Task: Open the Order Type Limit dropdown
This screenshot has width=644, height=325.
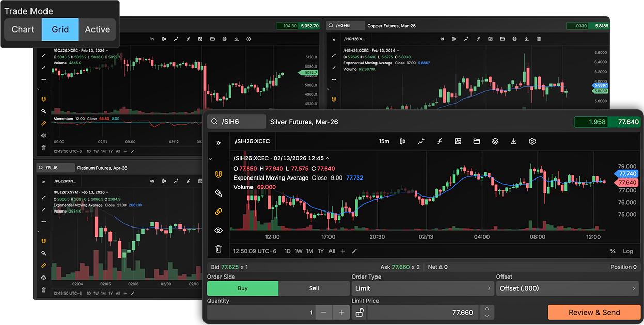Action: coord(423,288)
